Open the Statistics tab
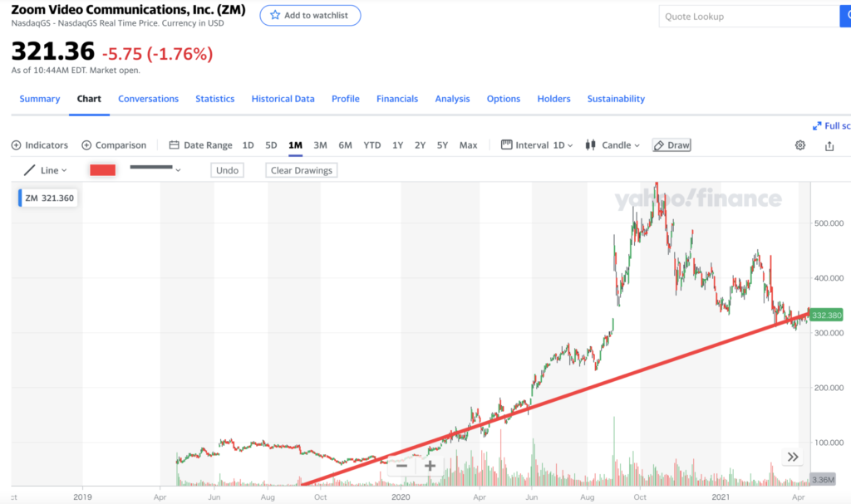This screenshot has width=851, height=504. coord(215,99)
